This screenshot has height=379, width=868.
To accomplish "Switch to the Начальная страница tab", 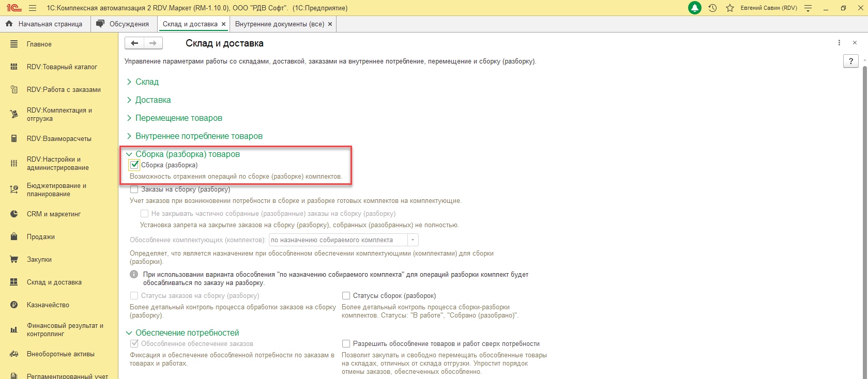I will [x=45, y=24].
